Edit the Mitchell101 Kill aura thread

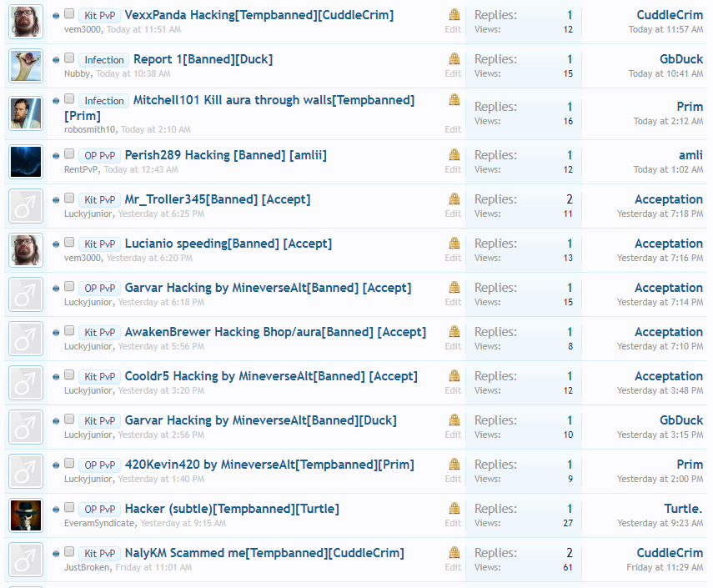(453, 129)
